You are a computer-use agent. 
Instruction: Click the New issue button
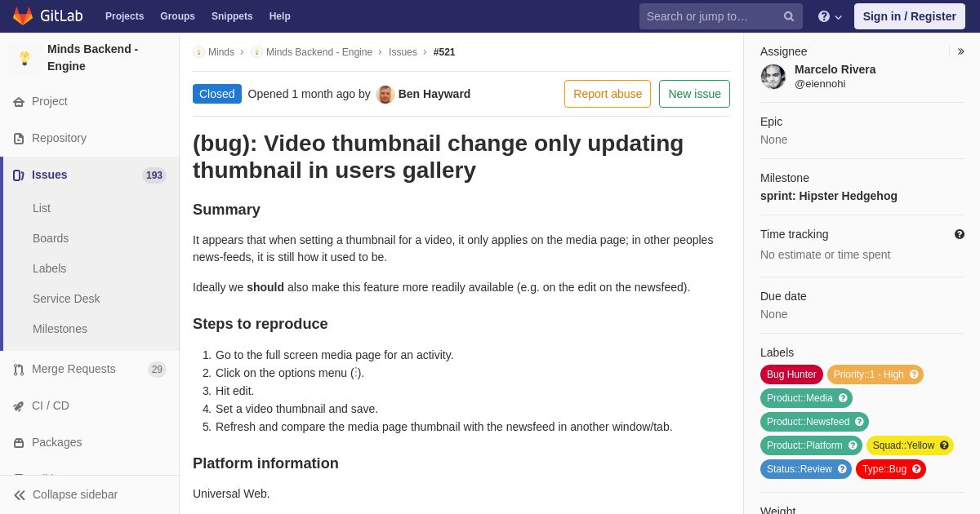click(694, 94)
